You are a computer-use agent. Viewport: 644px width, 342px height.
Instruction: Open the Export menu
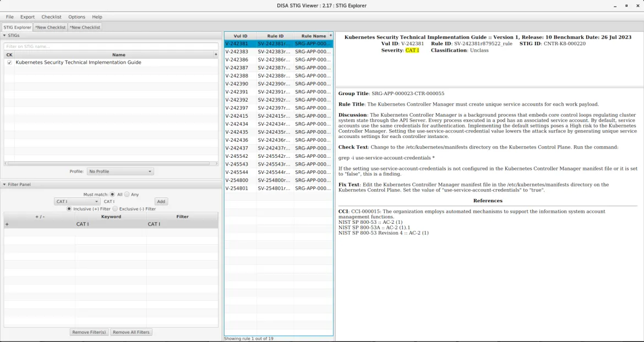click(27, 16)
